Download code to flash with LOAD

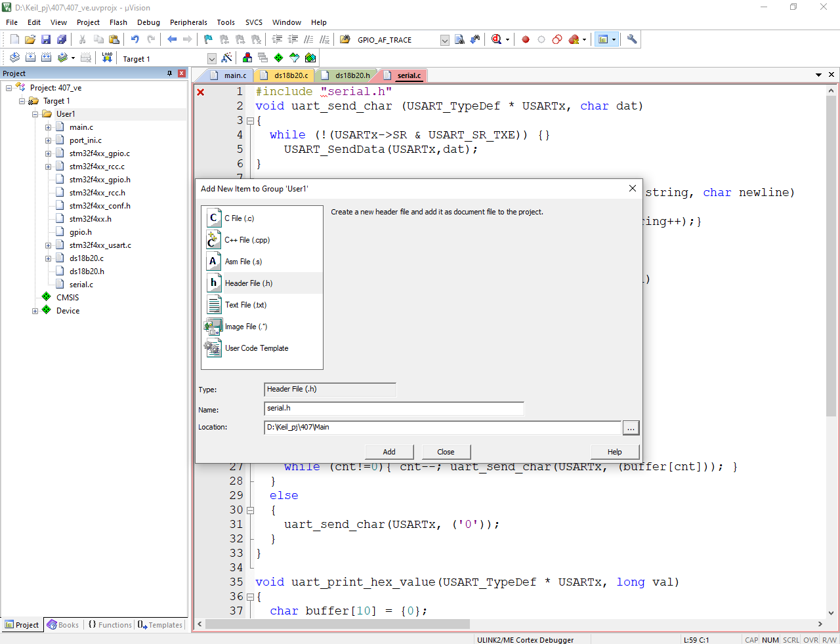coord(107,58)
